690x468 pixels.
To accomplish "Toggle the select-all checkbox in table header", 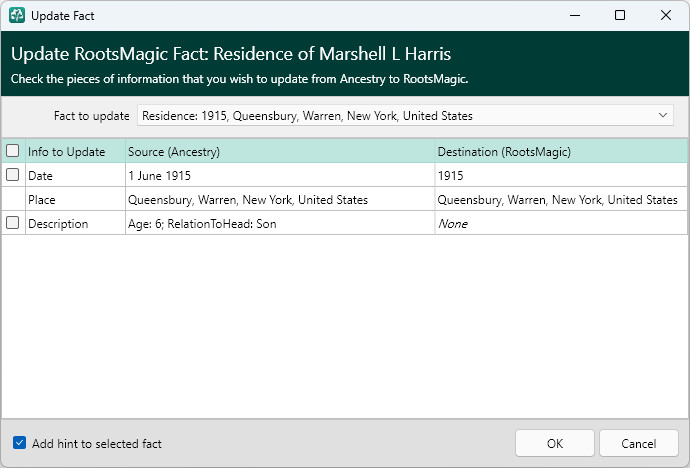I will click(x=13, y=151).
